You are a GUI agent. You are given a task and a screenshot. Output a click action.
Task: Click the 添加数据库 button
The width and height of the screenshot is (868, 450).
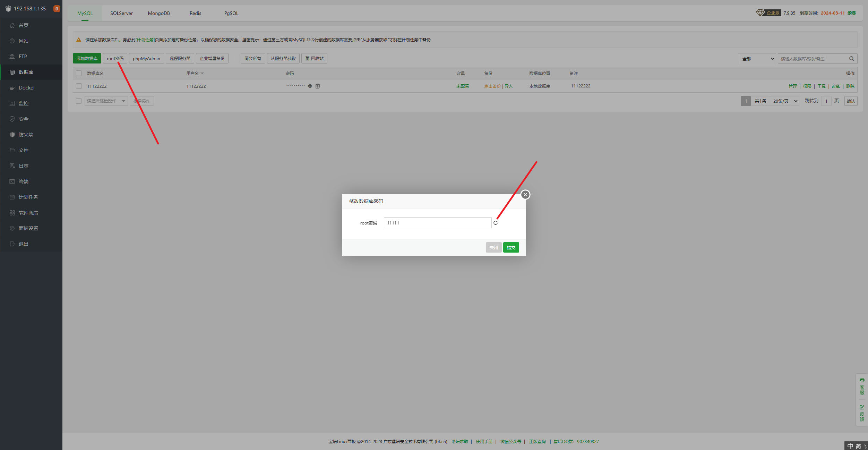pos(87,58)
